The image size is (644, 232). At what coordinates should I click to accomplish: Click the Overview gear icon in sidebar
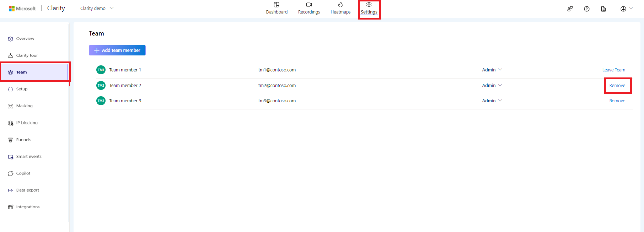(x=11, y=39)
